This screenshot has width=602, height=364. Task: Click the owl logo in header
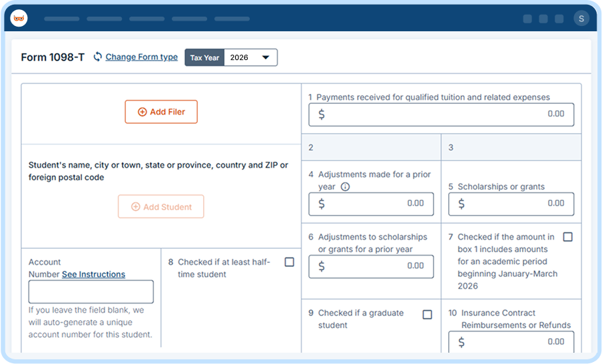[x=19, y=18]
